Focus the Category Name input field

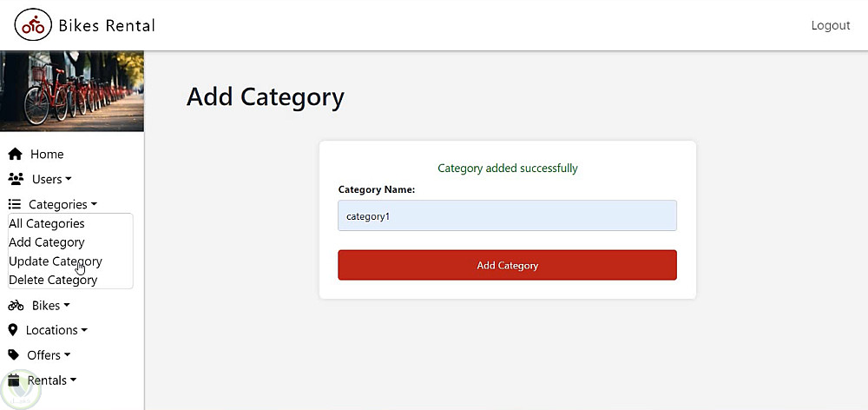click(507, 216)
